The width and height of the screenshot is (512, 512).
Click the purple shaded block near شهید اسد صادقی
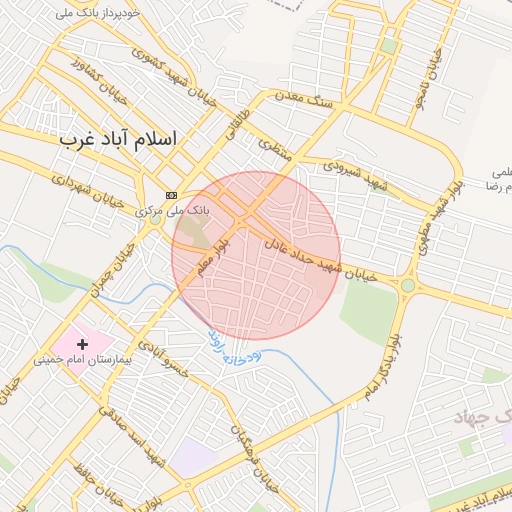(192, 457)
